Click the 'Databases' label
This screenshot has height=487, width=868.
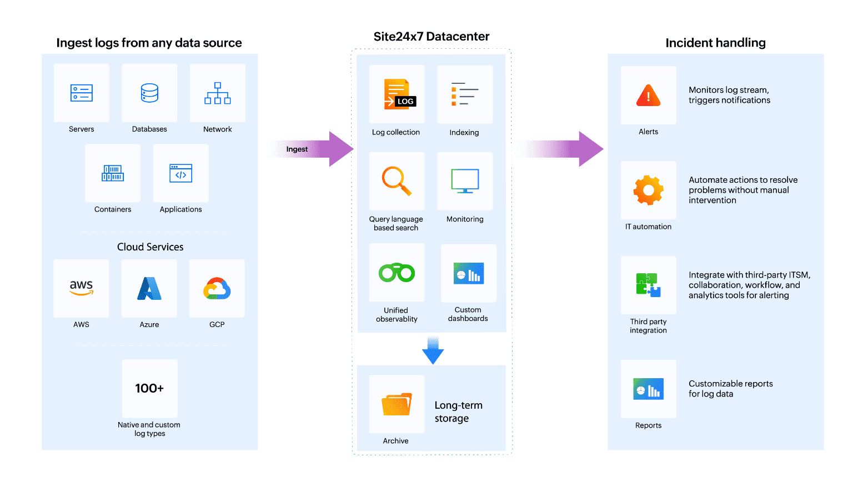[x=149, y=129]
